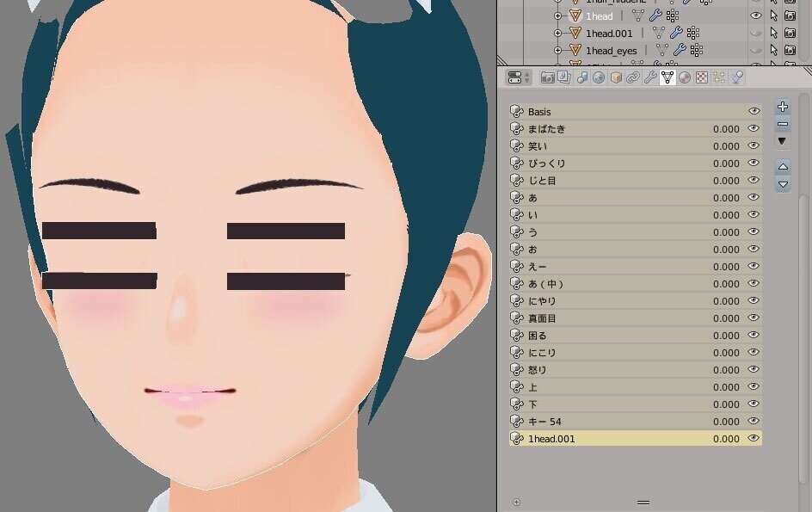Screen dimensions: 812x512
Task: Open the Object Constraints chain tab
Action: [633, 77]
